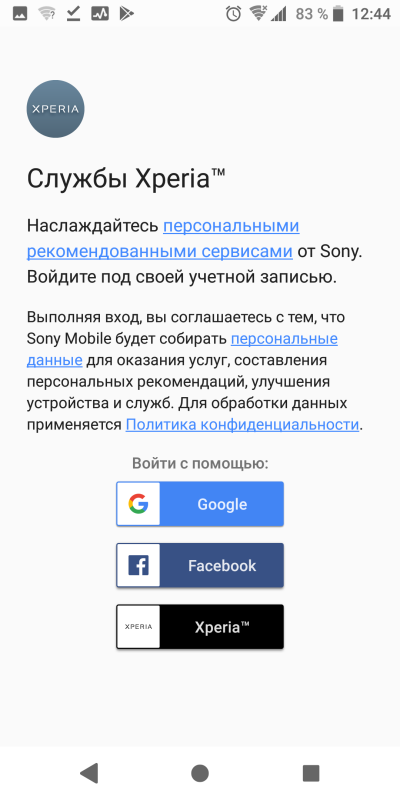Open the Политика конфиденциальности link
The height and width of the screenshot is (800, 400).
pyautogui.click(x=242, y=424)
